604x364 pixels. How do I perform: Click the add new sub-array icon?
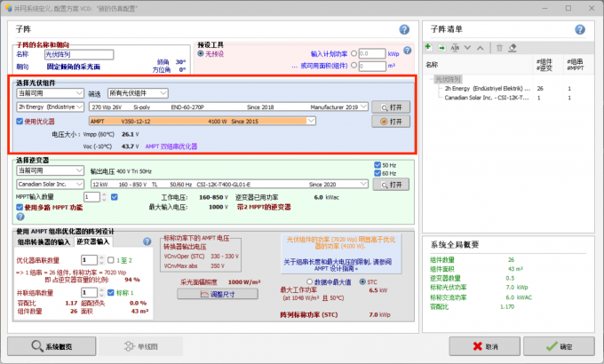pos(428,47)
